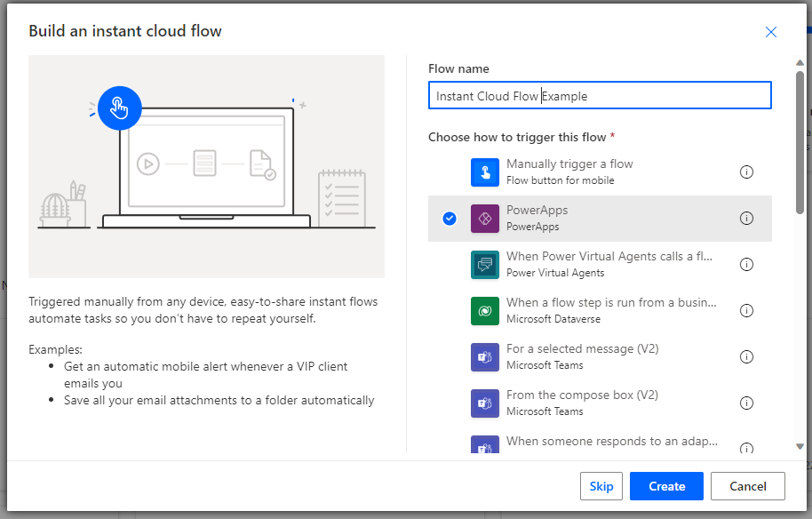Viewport: 812px width, 519px height.
Task: Click Teams icon for compose box trigger
Action: 485,403
